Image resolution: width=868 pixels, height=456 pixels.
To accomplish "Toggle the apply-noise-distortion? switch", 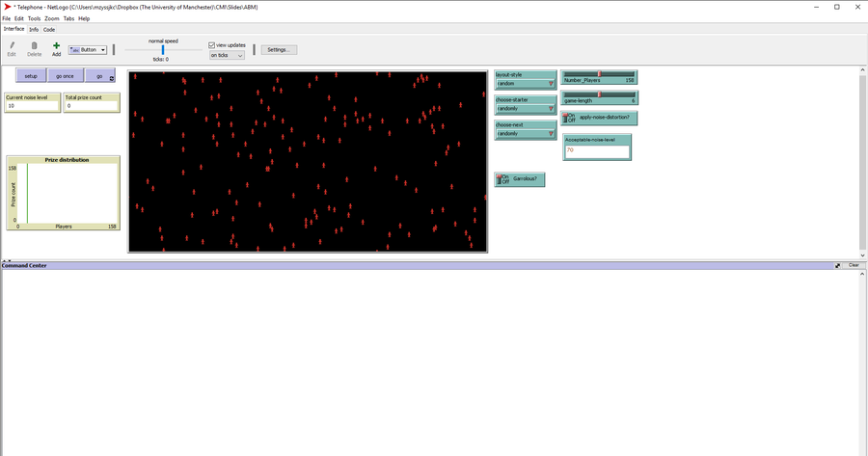I will point(599,118).
